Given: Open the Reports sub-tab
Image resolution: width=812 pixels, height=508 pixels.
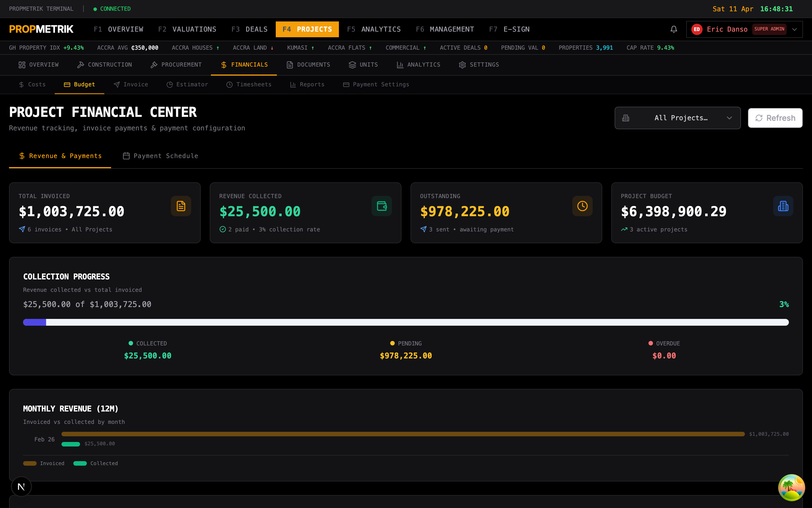Looking at the screenshot, I should coord(307,85).
